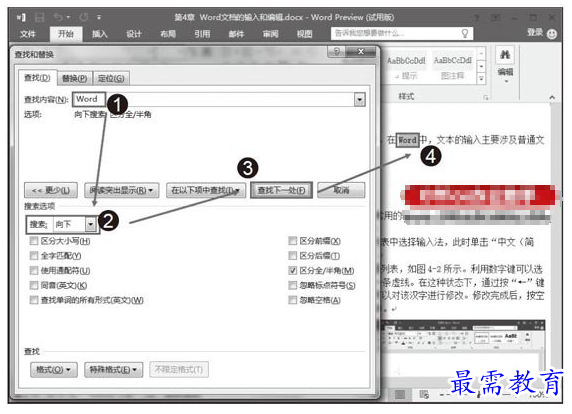572x414 pixels.
Task: Move the styles gallery down one row
Action: tap(481, 66)
